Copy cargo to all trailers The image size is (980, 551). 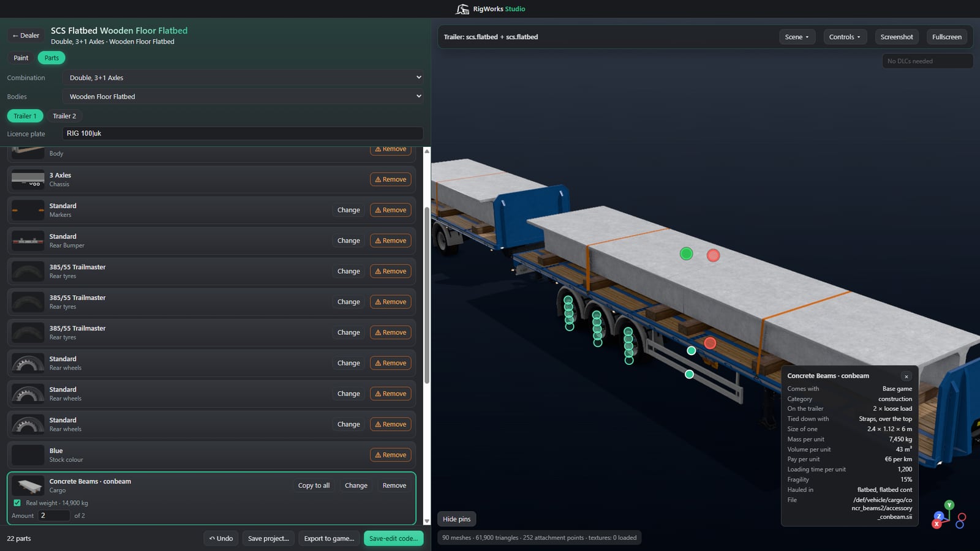coord(314,485)
